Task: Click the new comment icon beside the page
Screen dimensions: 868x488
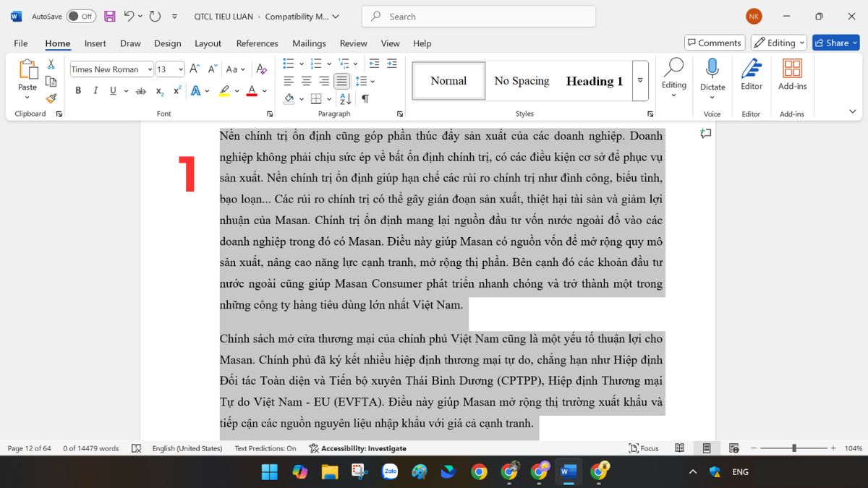Action: point(705,134)
